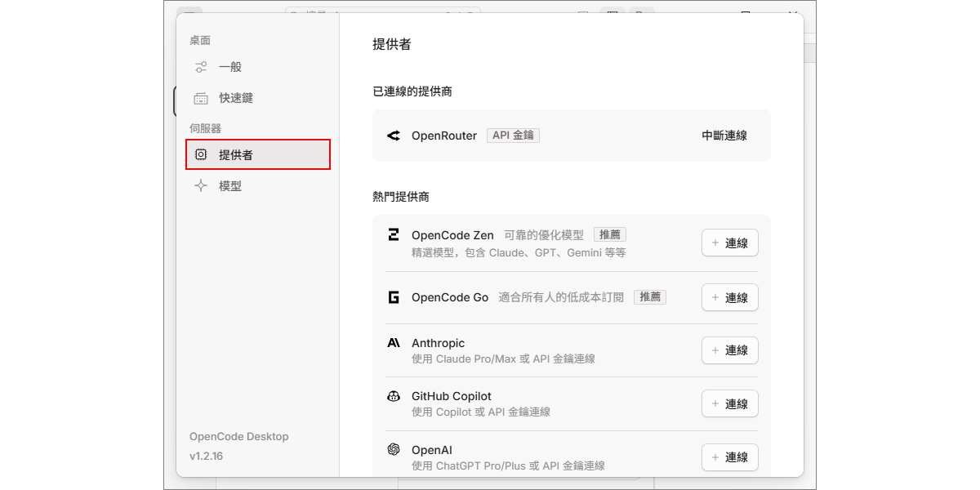The width and height of the screenshot is (980, 490).
Task: Connect the GitHub Copilot provider
Action: click(x=730, y=403)
